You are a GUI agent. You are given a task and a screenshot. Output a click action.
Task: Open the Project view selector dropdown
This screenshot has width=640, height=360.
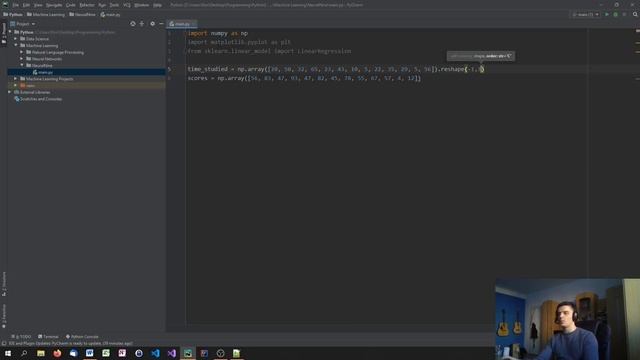click(x=23, y=24)
